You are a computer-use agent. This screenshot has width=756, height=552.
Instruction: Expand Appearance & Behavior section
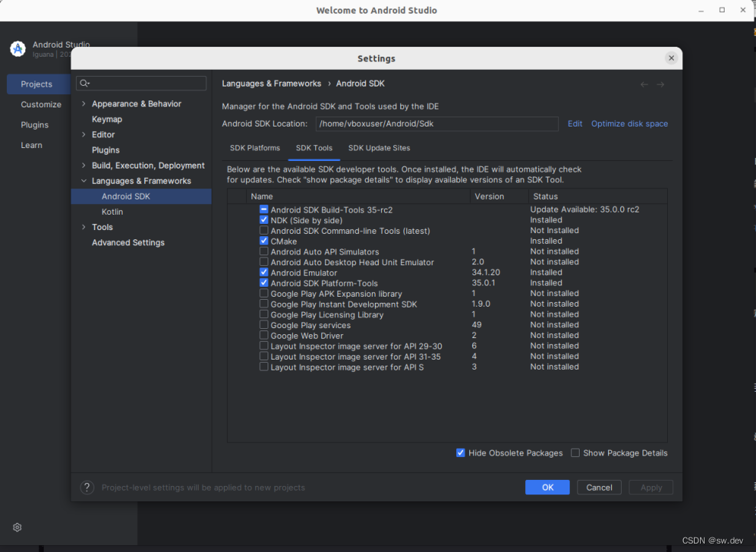(x=84, y=103)
